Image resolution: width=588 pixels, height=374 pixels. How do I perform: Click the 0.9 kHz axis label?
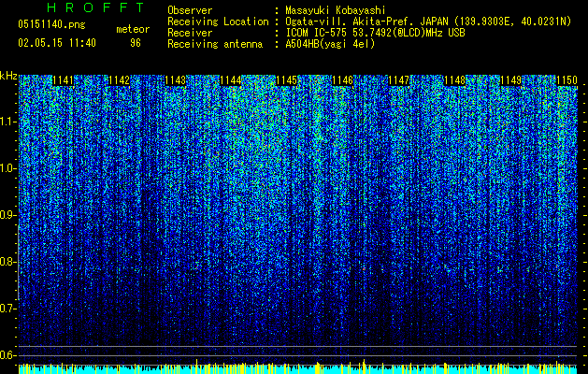click(x=7, y=215)
